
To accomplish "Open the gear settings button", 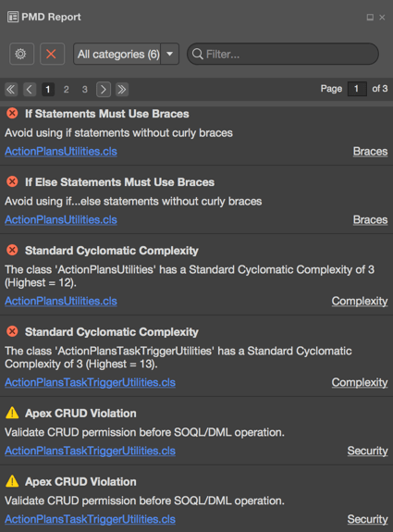I will click(21, 54).
